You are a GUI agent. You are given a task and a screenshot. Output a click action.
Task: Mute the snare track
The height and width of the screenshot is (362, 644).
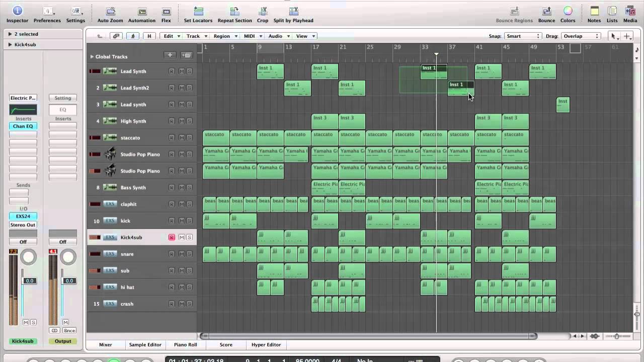[181, 254]
